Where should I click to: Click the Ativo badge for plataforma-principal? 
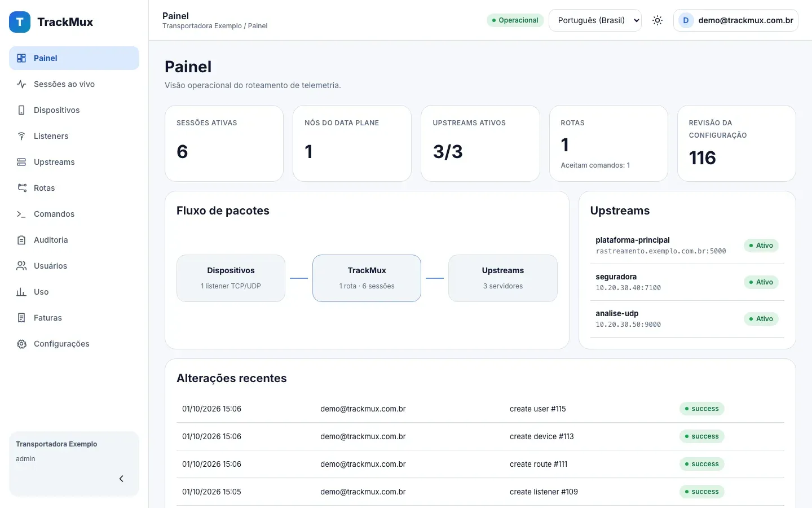tap(761, 246)
